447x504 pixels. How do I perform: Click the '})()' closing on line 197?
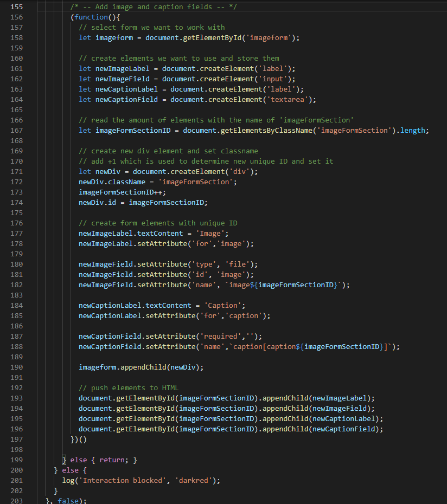click(79, 439)
